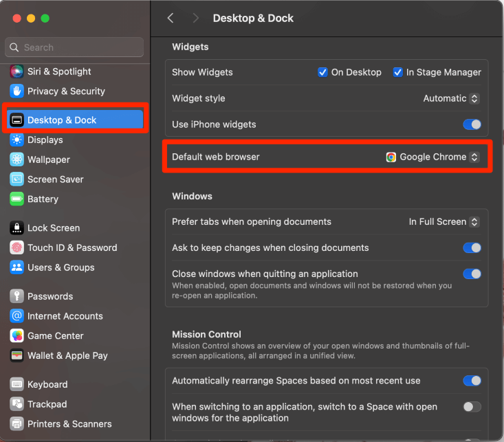Viewport: 504px width, 442px height.
Task: Uncheck the In Stage Manager checkbox
Action: click(x=397, y=72)
